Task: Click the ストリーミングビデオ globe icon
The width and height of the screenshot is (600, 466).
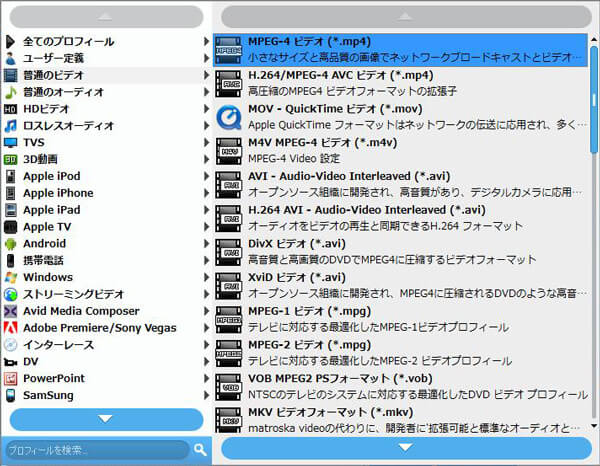Action: click(x=10, y=294)
